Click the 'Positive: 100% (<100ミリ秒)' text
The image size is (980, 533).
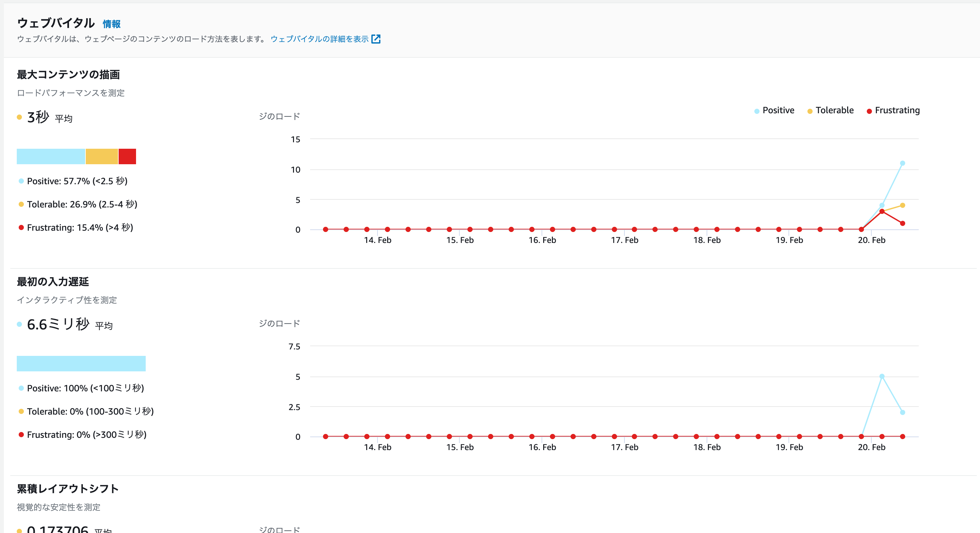click(86, 388)
